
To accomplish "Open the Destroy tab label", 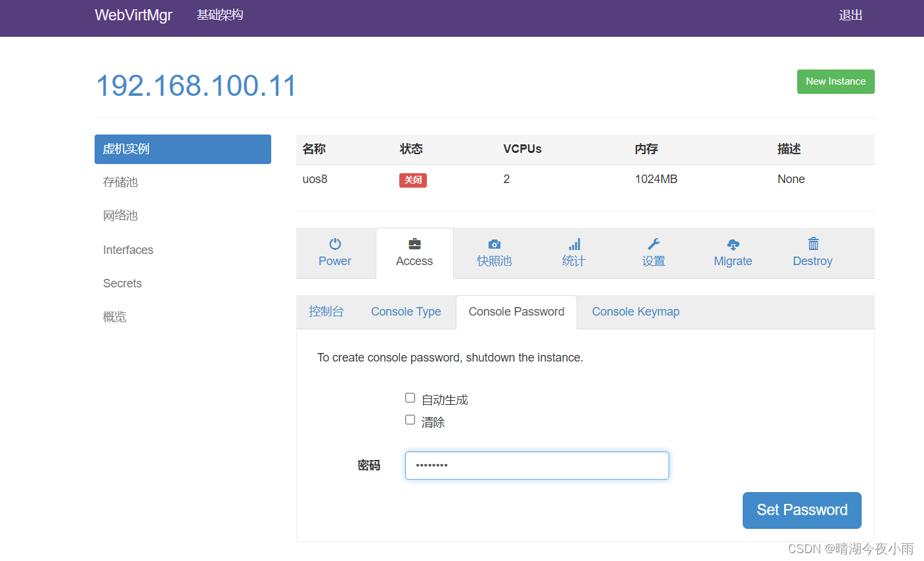I will pos(813,261).
